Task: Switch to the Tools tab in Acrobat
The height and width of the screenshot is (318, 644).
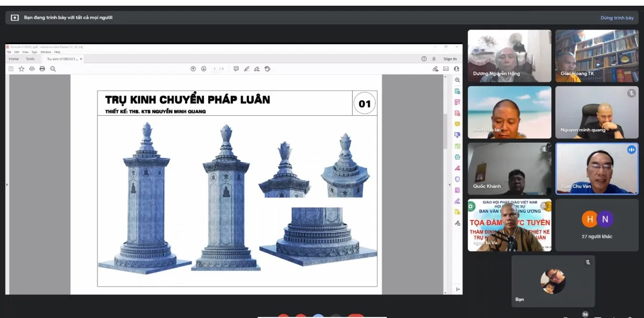Action: point(31,59)
